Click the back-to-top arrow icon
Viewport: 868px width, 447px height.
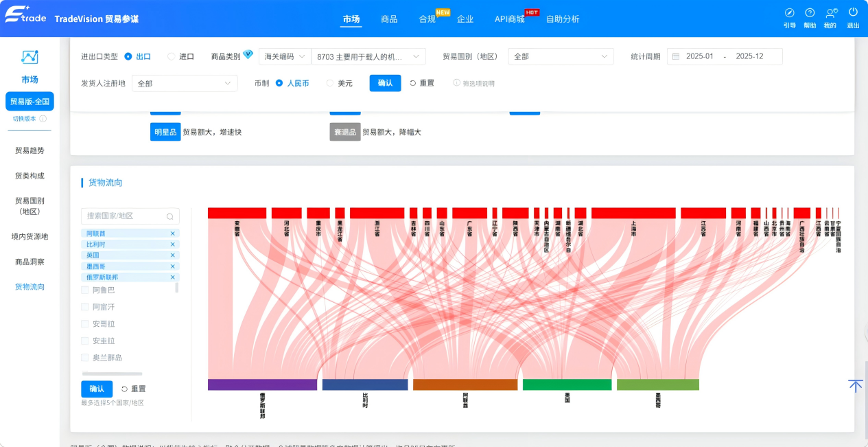coord(855,386)
